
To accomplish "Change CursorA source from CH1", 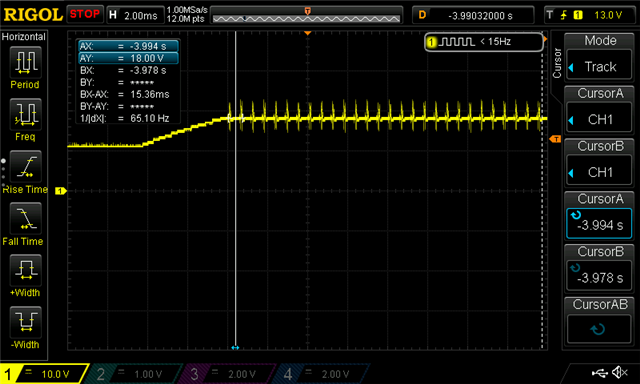I will (x=599, y=120).
